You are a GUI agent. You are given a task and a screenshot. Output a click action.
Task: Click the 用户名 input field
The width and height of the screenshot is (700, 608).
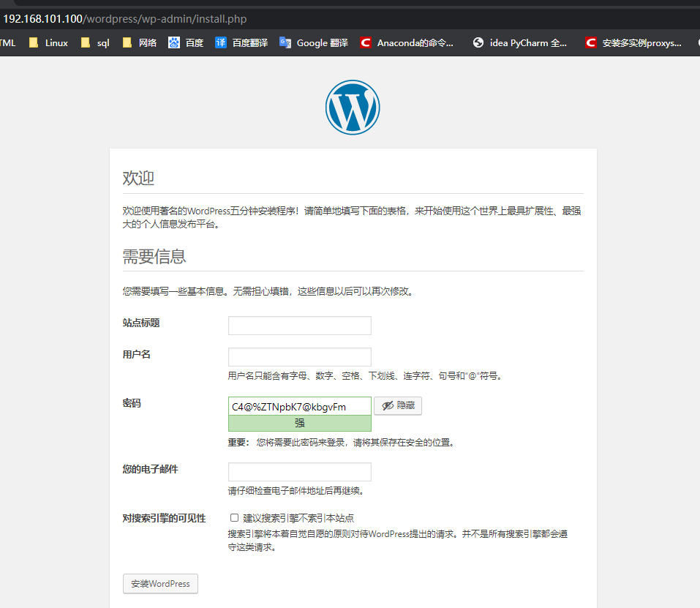point(299,357)
